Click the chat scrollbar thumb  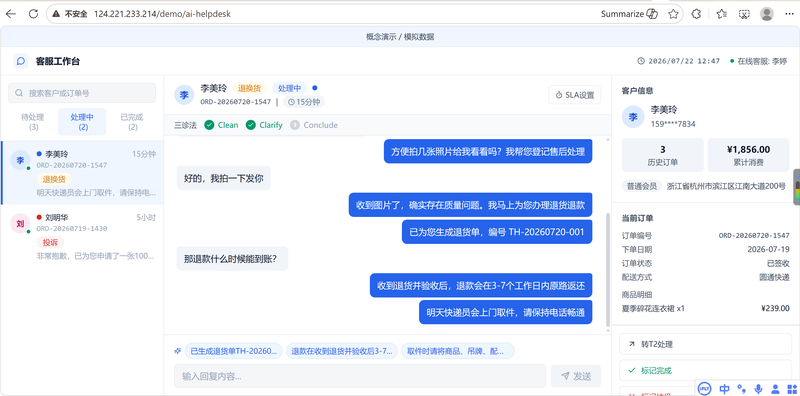(607, 269)
